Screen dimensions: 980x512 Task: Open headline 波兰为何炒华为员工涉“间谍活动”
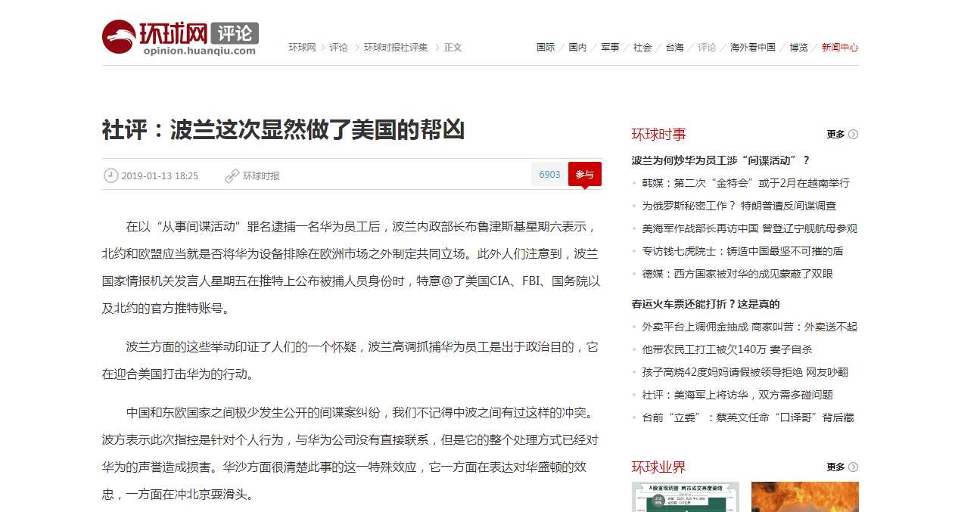coord(720,160)
